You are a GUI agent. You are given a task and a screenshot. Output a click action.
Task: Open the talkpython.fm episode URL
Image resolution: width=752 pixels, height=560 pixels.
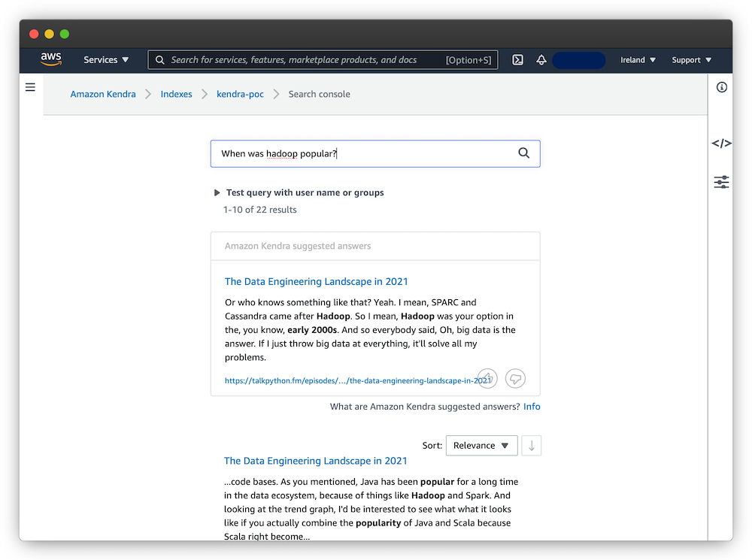click(x=358, y=380)
